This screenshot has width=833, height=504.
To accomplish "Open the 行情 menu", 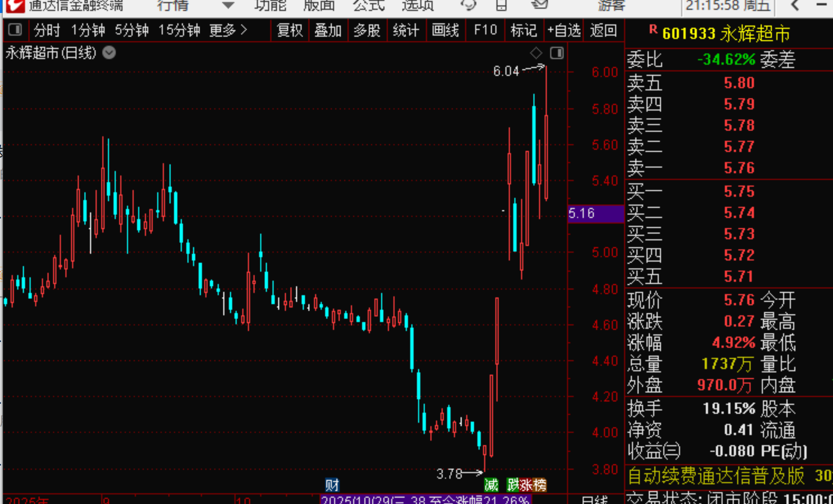I will (x=173, y=6).
